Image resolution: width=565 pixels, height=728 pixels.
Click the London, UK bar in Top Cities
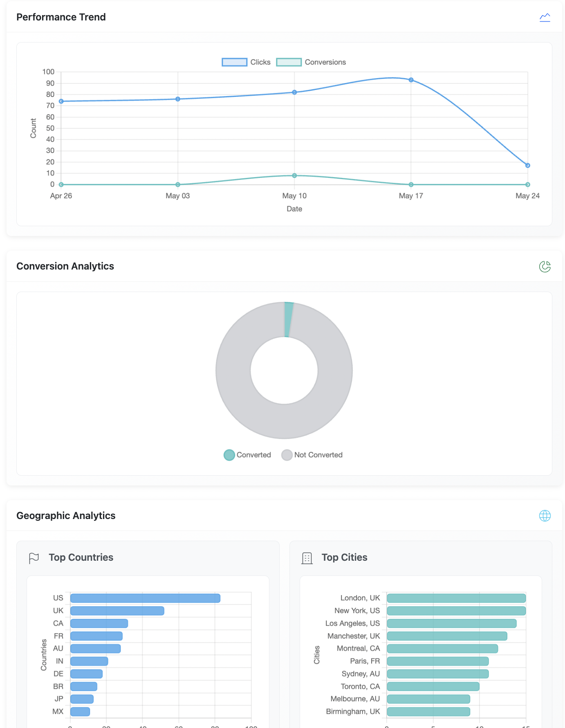[456, 598]
